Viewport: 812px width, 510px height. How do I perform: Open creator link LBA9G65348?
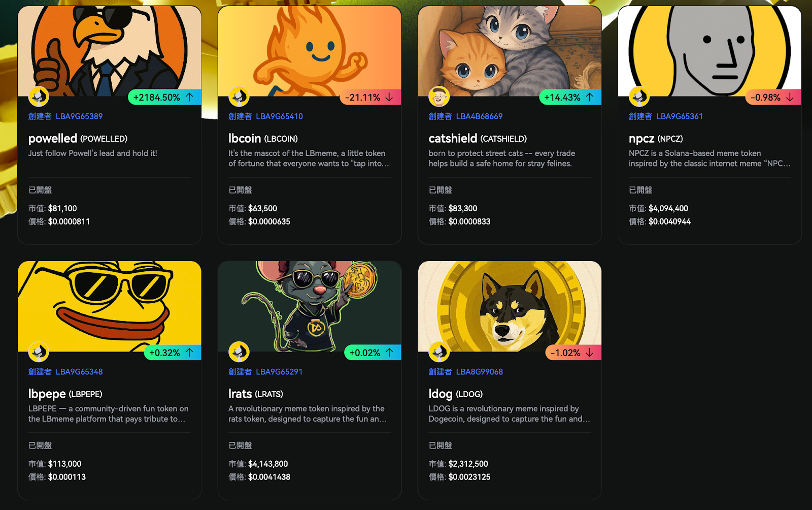click(x=79, y=372)
